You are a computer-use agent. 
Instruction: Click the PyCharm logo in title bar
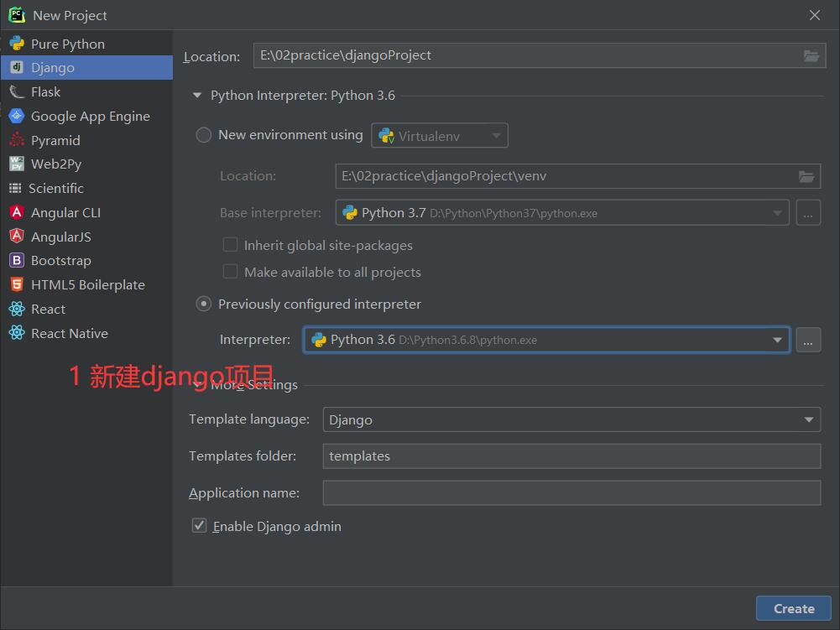tap(17, 15)
